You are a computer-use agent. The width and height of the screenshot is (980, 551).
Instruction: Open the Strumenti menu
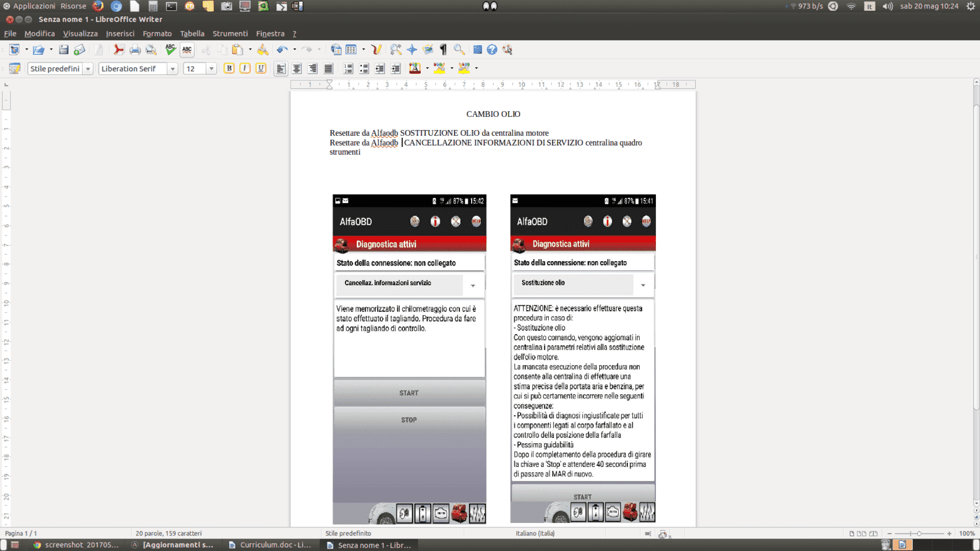pos(230,33)
